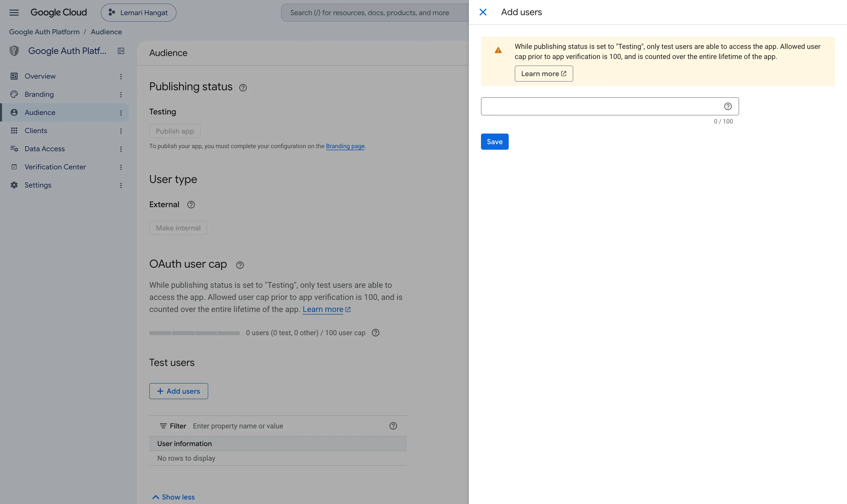Click the Add users button under Test users
The height and width of the screenshot is (504, 847).
(x=179, y=391)
